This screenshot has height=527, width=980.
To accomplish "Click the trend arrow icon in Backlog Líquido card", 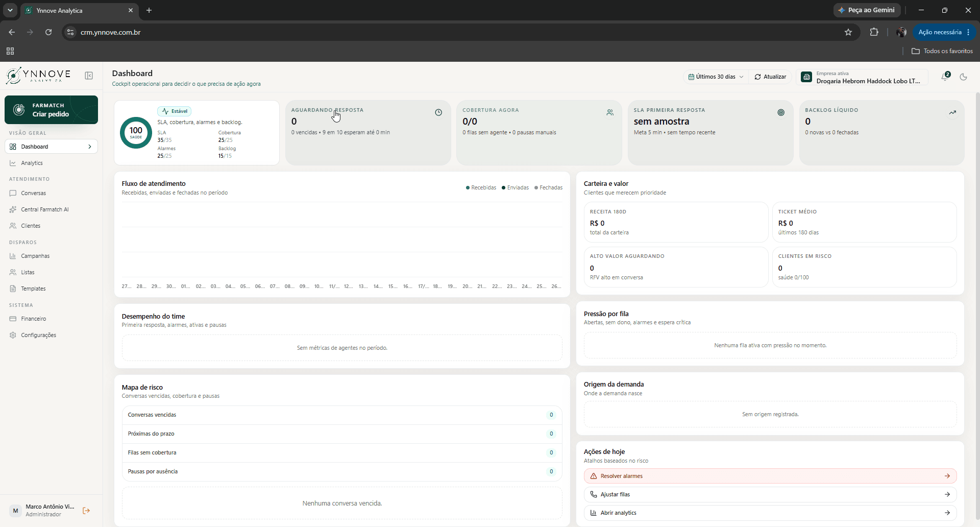I will 952,112.
